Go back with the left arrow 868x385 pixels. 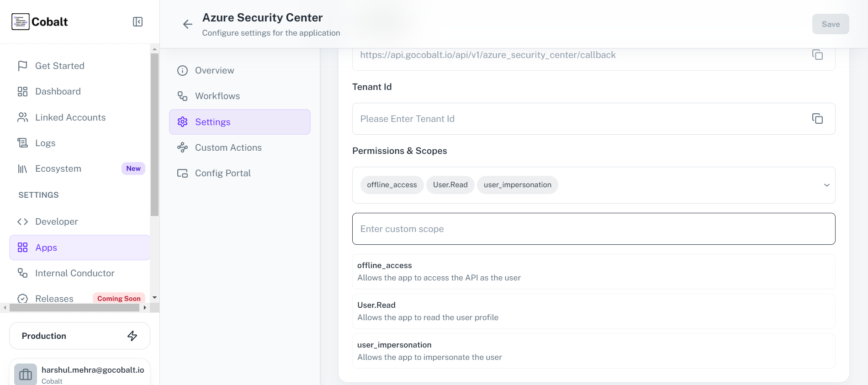tap(187, 24)
